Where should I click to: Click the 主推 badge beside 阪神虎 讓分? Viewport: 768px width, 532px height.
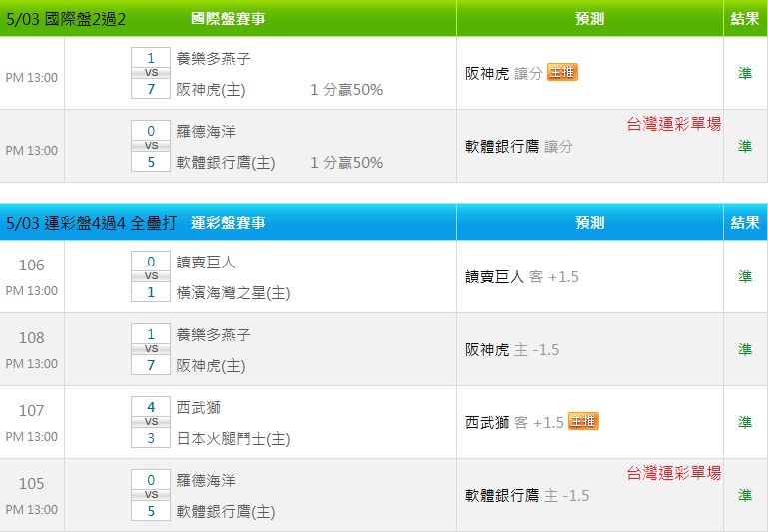point(562,73)
